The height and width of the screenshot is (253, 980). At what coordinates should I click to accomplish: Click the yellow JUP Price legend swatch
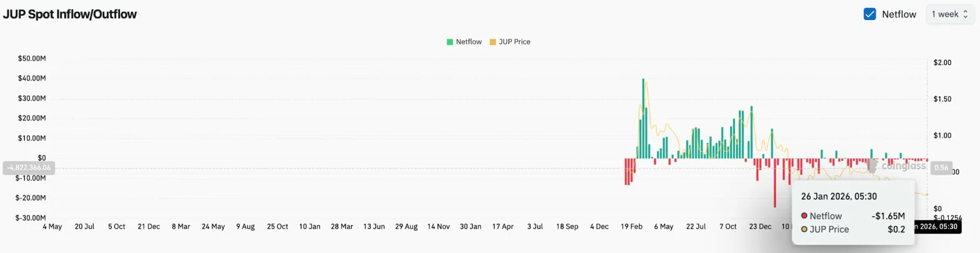(x=492, y=42)
